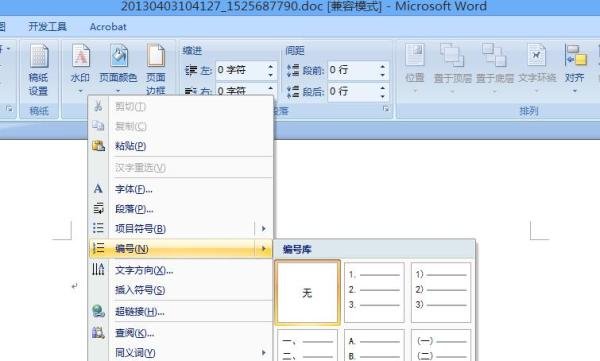The height and width of the screenshot is (361, 600).
Task: Open the 页面边框 page borders dialog
Action: click(x=156, y=69)
